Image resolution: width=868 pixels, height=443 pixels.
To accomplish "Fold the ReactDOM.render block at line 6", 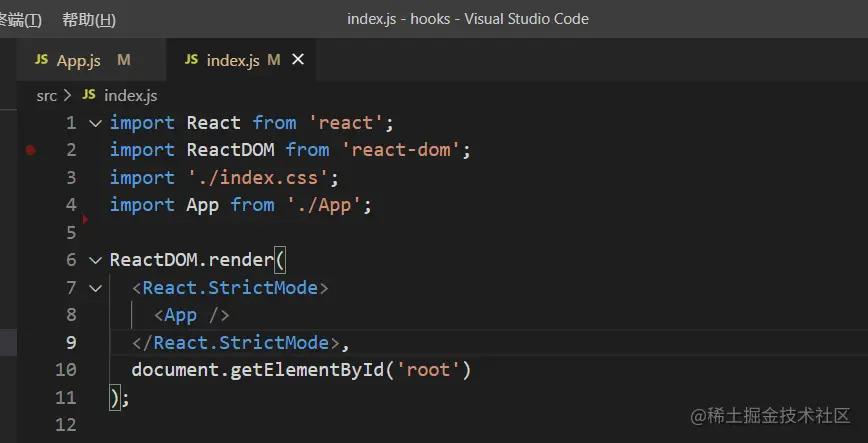I will tap(95, 260).
